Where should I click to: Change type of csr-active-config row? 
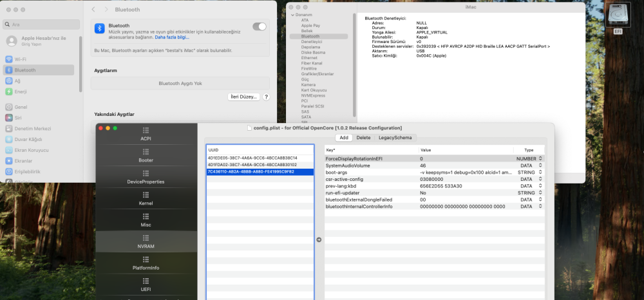click(540, 180)
